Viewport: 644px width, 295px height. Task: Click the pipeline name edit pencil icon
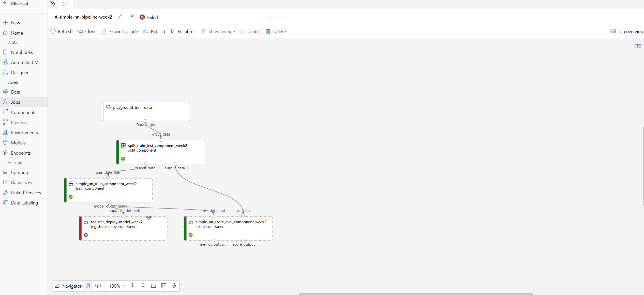120,17
